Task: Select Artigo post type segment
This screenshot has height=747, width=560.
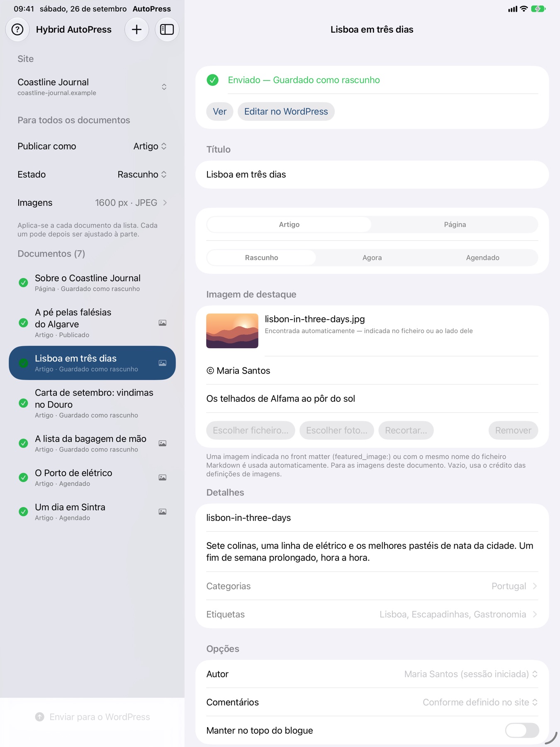Action: 289,225
